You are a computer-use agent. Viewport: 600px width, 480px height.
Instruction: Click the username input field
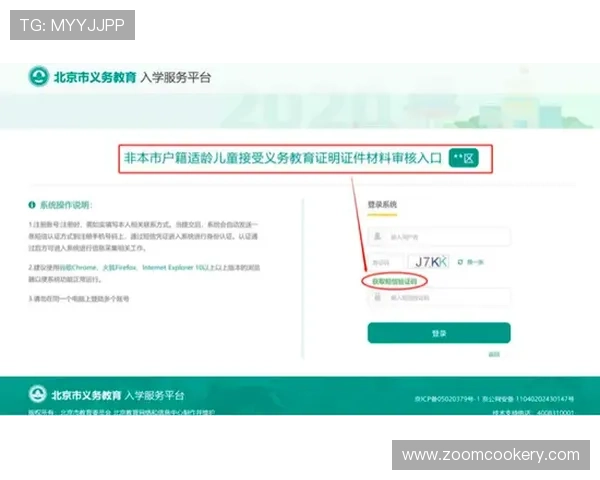click(x=439, y=236)
